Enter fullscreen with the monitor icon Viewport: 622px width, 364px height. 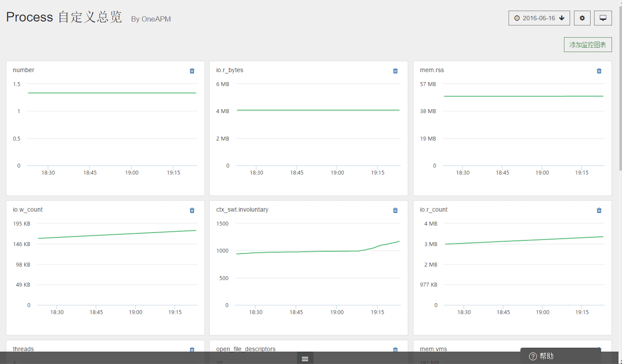(x=603, y=18)
